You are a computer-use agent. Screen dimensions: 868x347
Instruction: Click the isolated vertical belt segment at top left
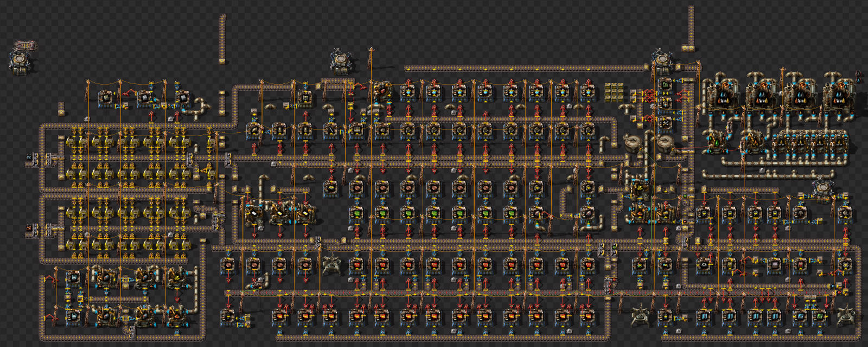point(222,39)
